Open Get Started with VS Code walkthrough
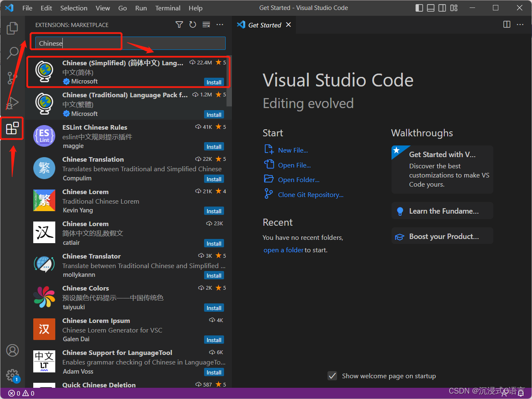532x399 pixels. tap(442, 169)
